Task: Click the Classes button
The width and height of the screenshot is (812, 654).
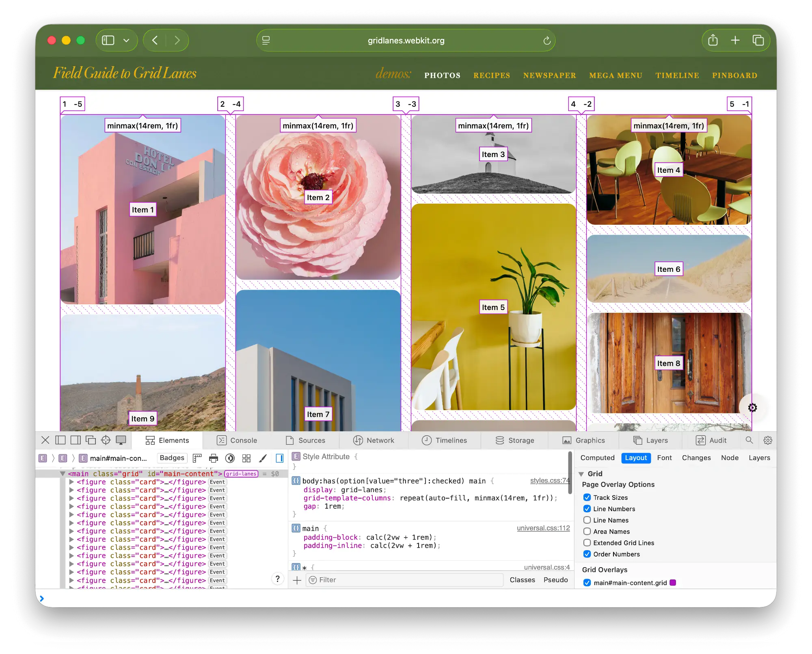Action: click(522, 580)
